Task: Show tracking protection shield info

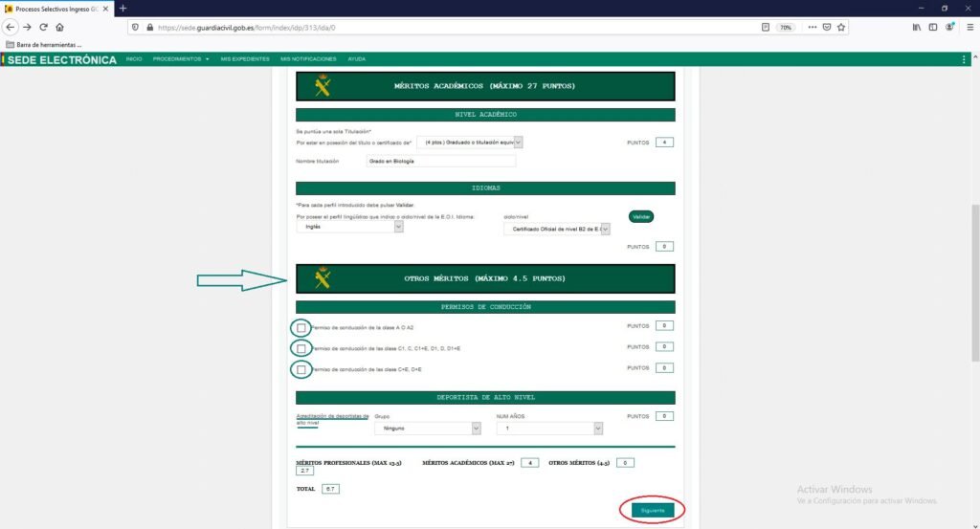Action: [x=135, y=28]
